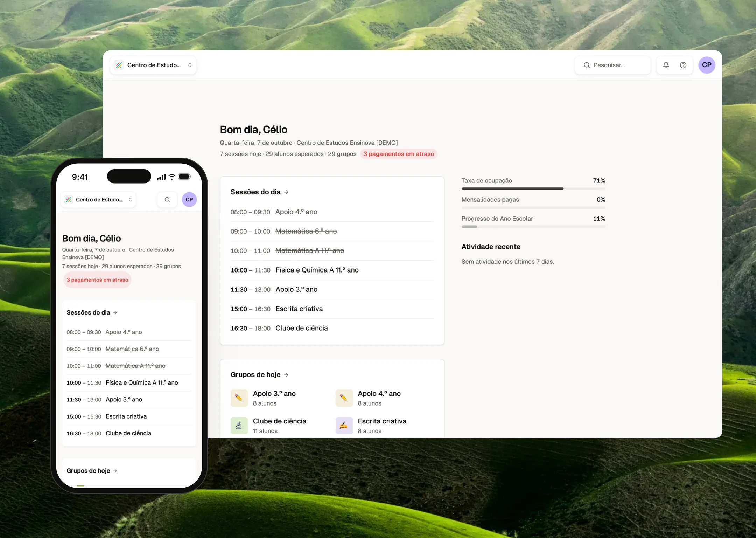Screen dimensions: 756x538
Task: Expand Centro de Estudo... switcher in desktop header
Action: (x=153, y=65)
